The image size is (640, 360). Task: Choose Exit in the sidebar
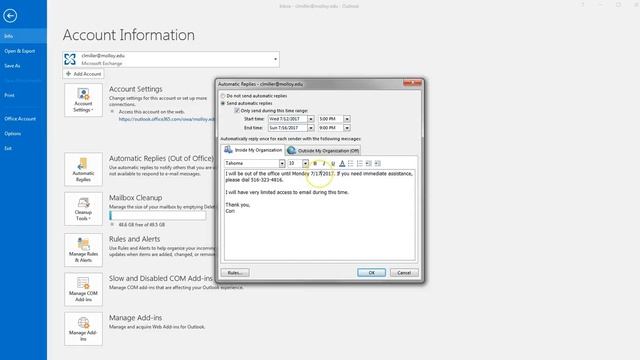tap(23, 148)
